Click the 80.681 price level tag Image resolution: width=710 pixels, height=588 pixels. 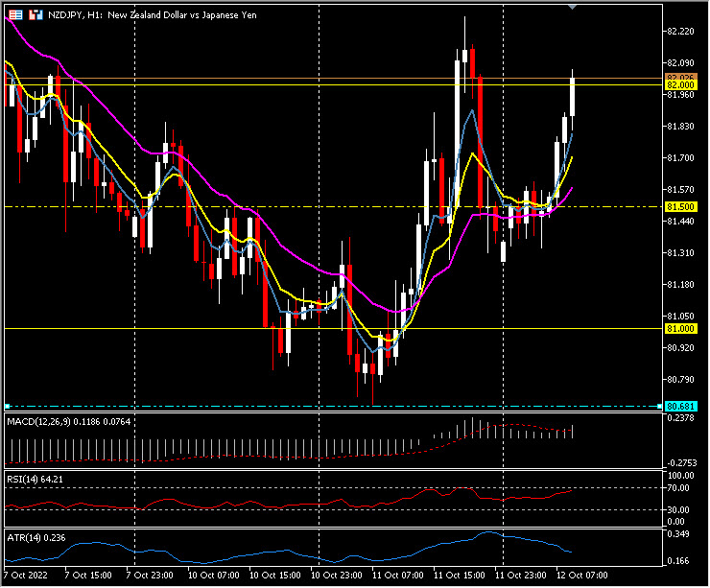pos(679,406)
